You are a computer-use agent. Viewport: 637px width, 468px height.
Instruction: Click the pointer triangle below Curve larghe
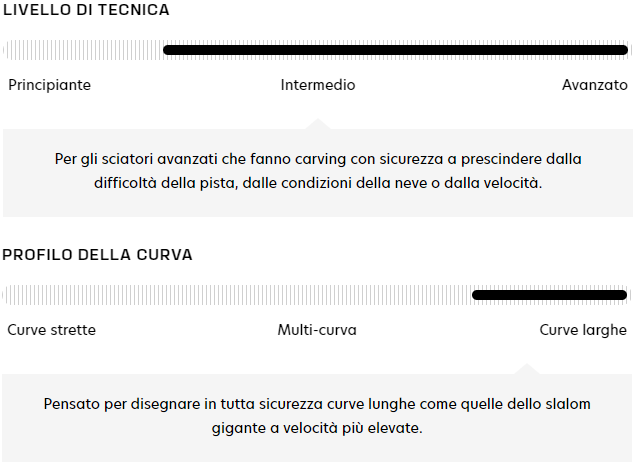(x=528, y=369)
